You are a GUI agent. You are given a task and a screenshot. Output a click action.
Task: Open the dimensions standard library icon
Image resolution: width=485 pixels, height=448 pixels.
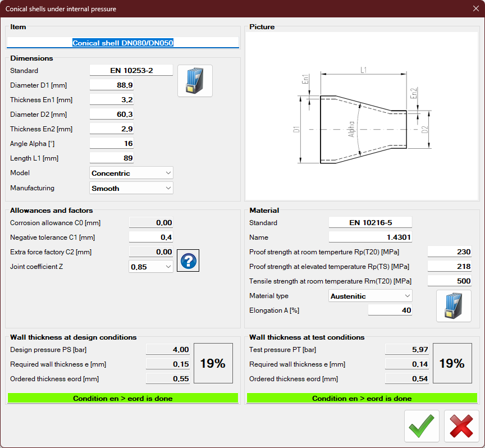[195, 81]
